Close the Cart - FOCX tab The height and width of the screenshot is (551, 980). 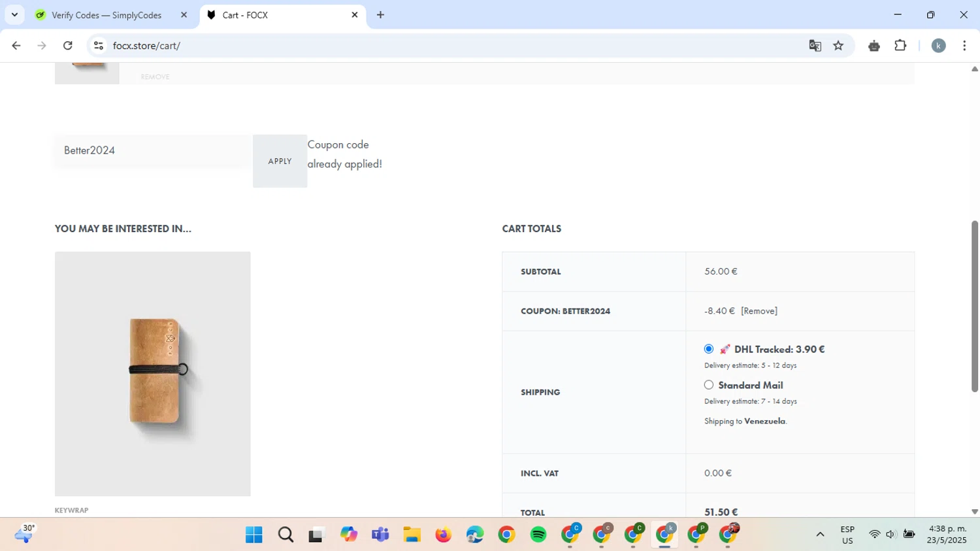(355, 15)
